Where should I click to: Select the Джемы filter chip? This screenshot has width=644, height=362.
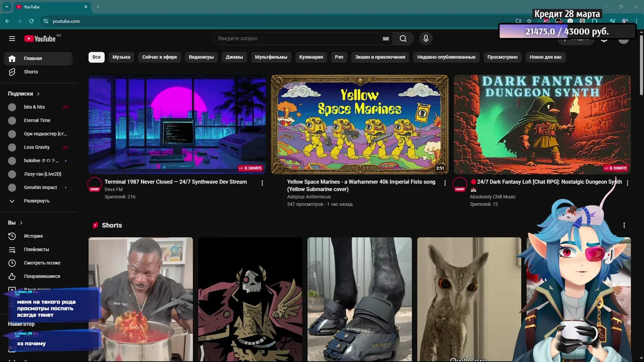(x=234, y=57)
